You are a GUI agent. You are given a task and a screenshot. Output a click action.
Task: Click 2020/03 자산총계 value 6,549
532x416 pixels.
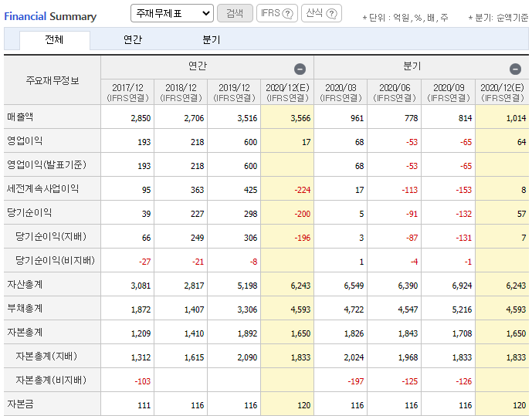pos(354,286)
